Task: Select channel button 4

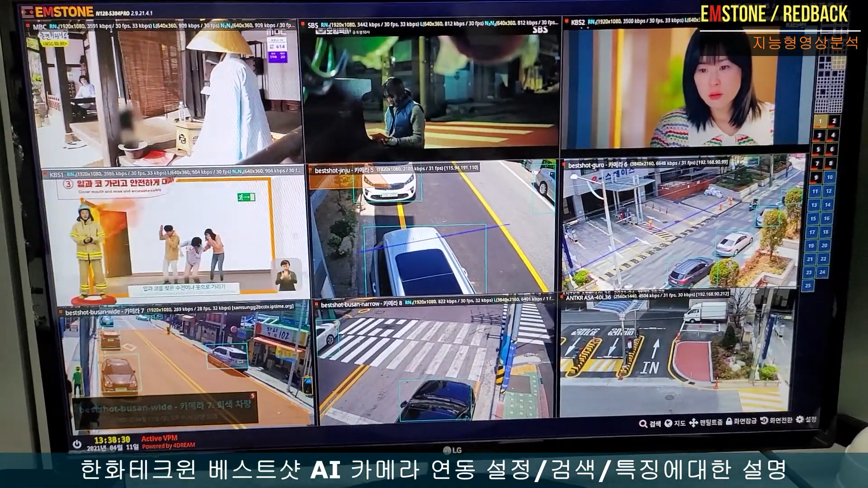Action: tap(833, 135)
